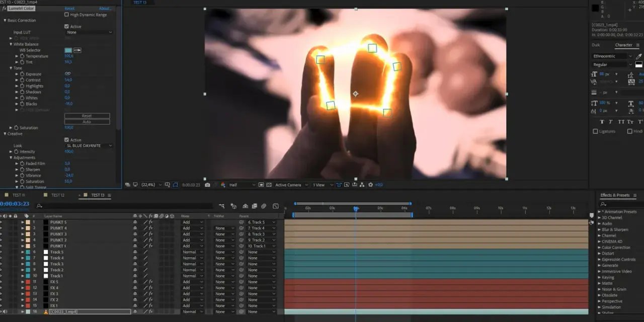644x322 pixels.
Task: Open the 1 View layout dropdown
Action: click(323, 185)
